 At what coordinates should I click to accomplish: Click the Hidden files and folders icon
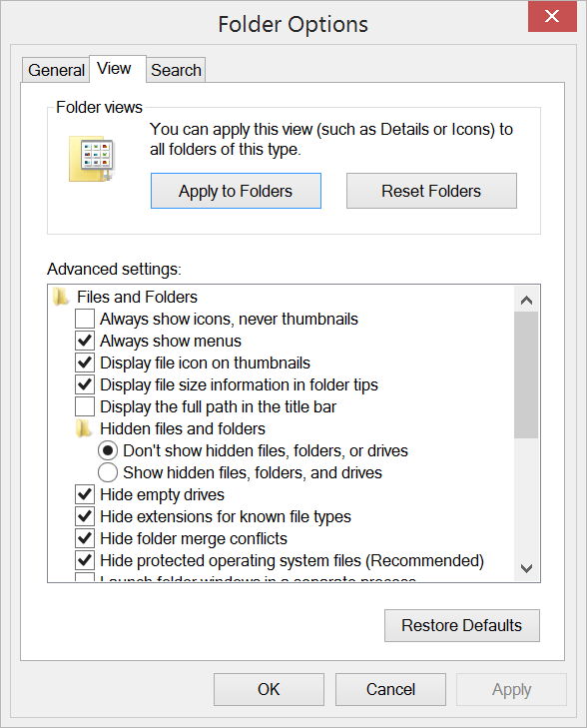[x=84, y=428]
